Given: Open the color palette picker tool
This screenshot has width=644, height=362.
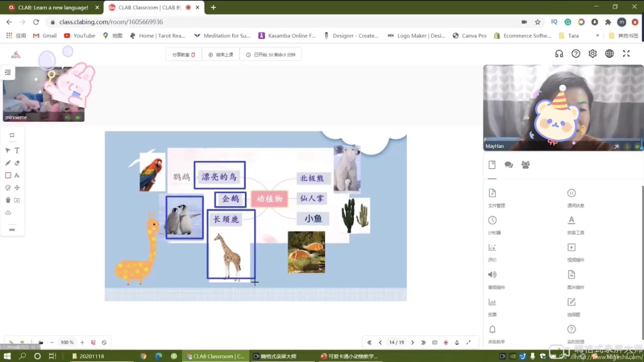Looking at the screenshot, I should pos(8,188).
